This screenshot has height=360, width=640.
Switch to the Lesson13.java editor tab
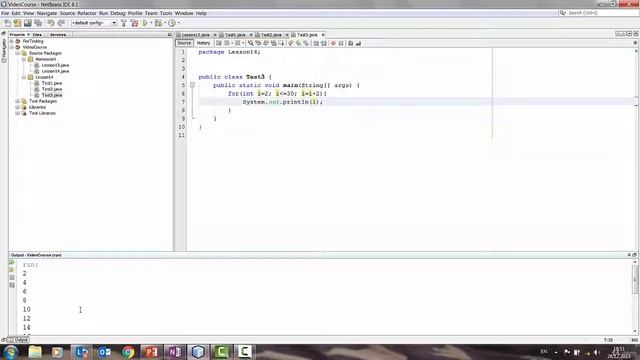(196, 35)
